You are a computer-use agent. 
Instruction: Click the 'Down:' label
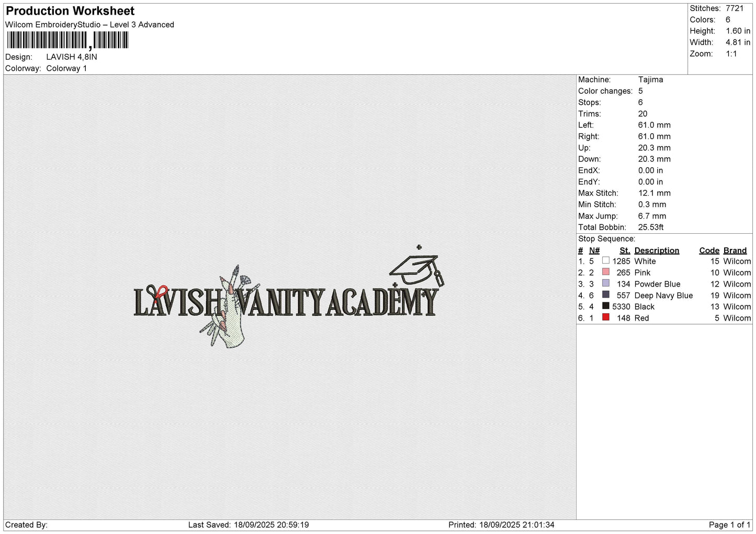(x=589, y=159)
